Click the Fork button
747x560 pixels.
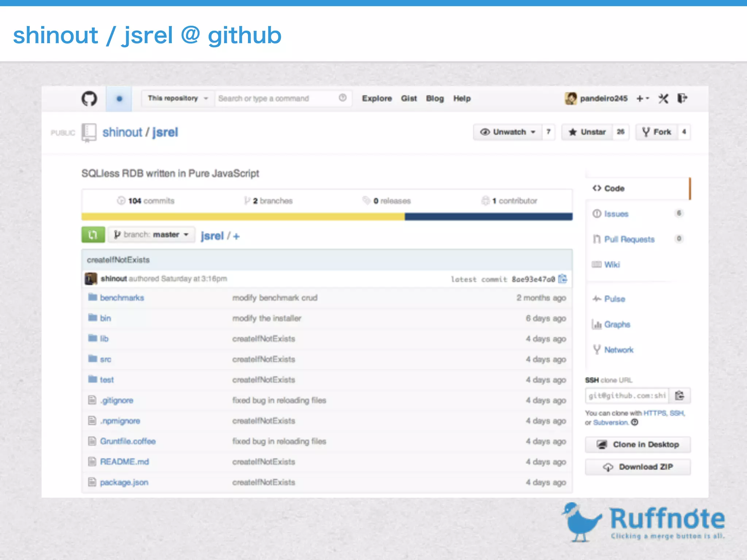click(x=657, y=132)
